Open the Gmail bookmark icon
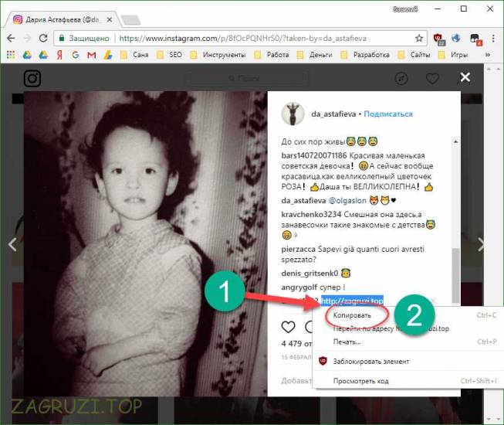The width and height of the screenshot is (504, 425). point(93,55)
